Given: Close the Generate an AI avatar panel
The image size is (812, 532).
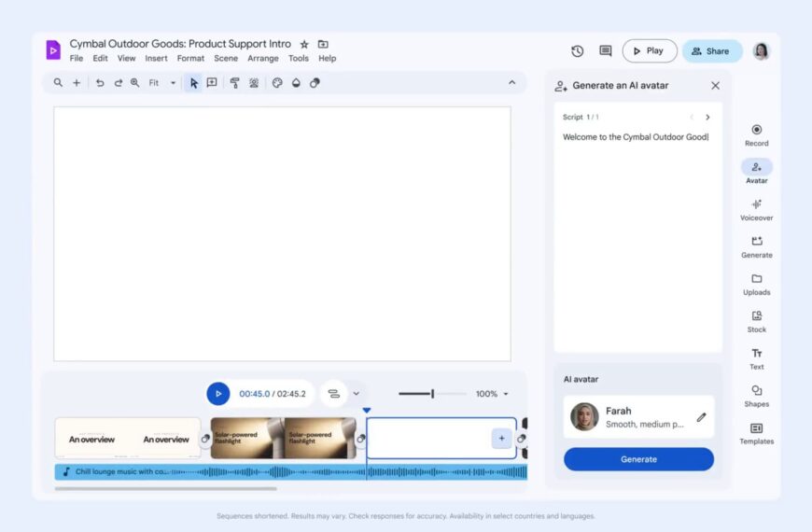Looking at the screenshot, I should click(x=715, y=85).
